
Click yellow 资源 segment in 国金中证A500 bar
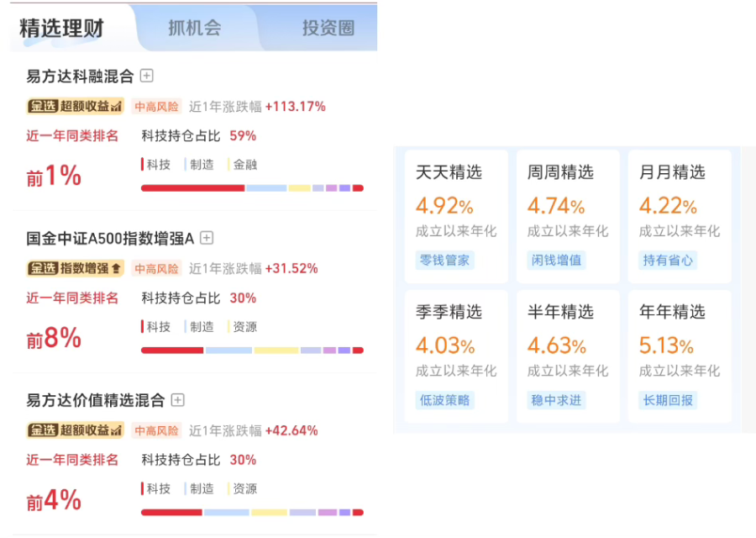(276, 351)
